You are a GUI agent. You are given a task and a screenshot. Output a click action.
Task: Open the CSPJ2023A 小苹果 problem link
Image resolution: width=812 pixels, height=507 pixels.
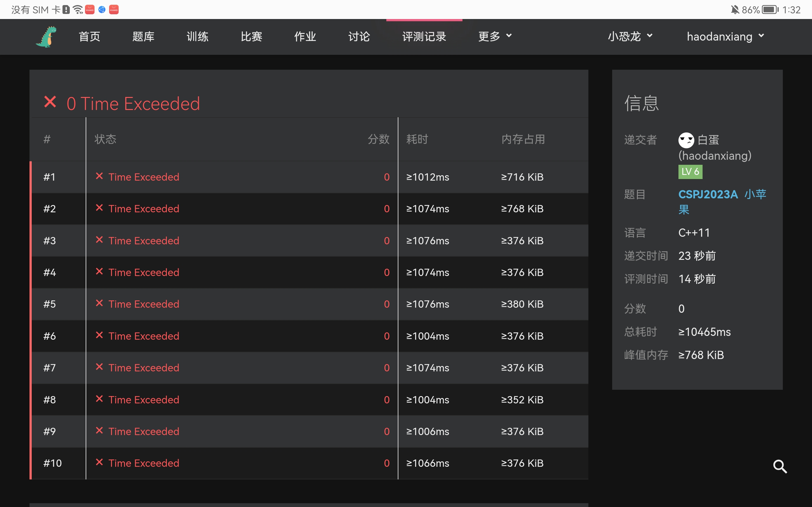[x=708, y=194]
